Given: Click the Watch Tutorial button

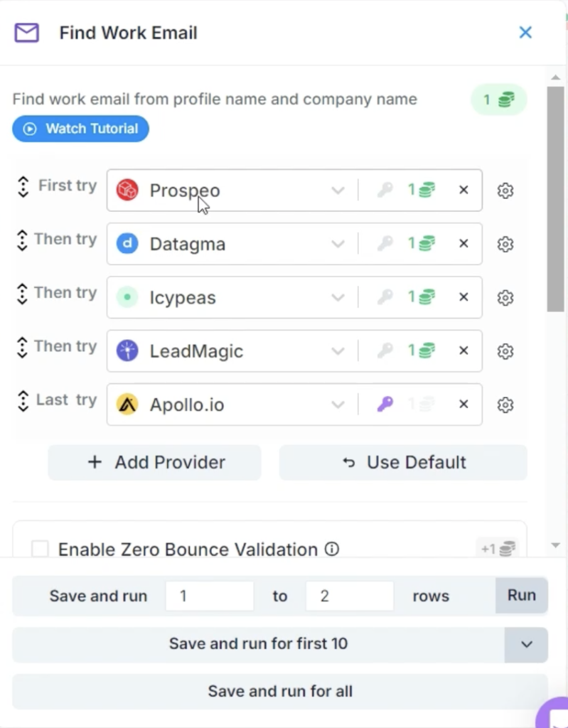Looking at the screenshot, I should pos(80,129).
